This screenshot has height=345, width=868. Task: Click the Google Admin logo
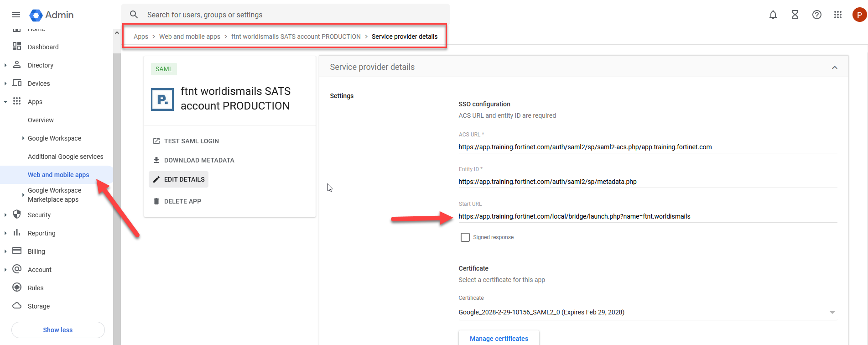(52, 15)
